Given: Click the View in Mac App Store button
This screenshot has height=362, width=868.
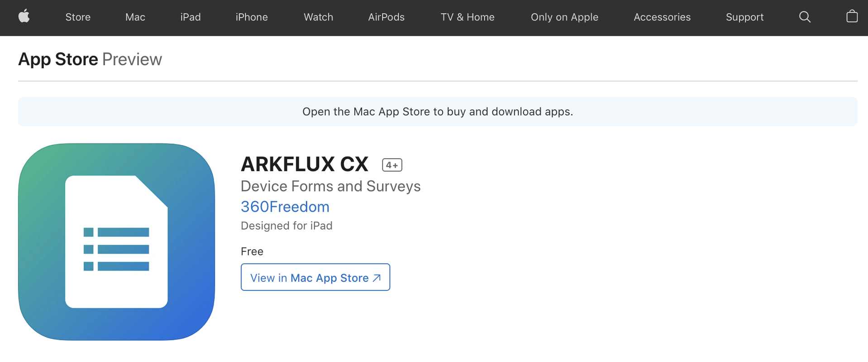Looking at the screenshot, I should click(315, 277).
